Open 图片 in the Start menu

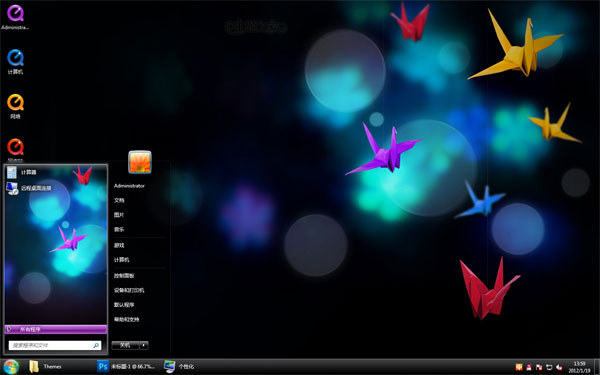(119, 215)
